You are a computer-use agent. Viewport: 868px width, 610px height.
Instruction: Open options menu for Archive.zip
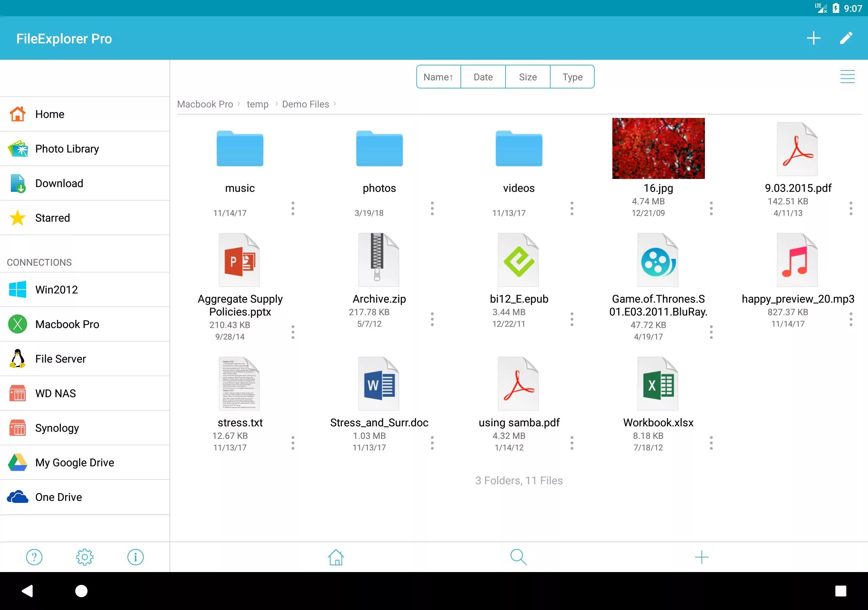click(432, 319)
